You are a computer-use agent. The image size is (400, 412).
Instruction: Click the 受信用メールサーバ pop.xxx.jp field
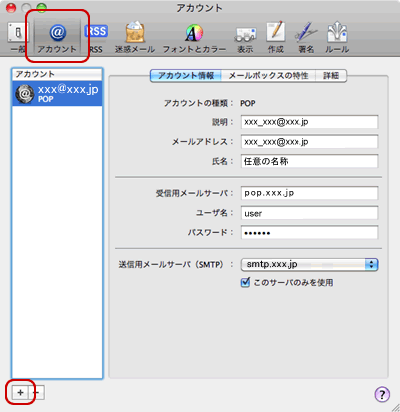point(309,193)
